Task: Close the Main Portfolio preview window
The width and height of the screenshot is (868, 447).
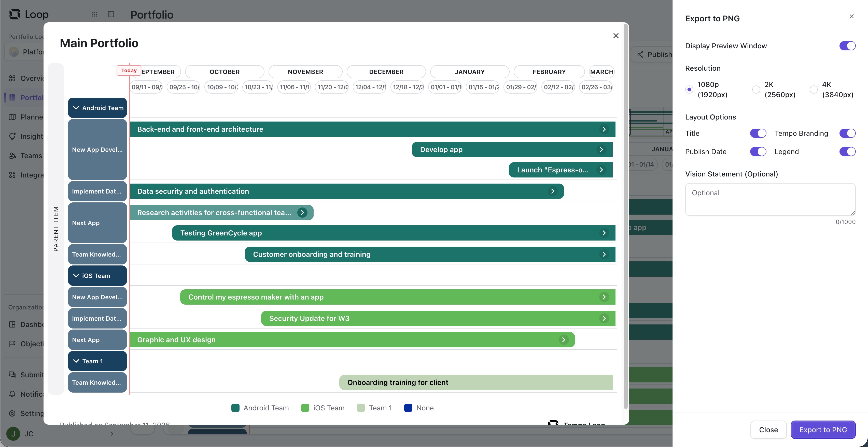Action: pyautogui.click(x=616, y=36)
